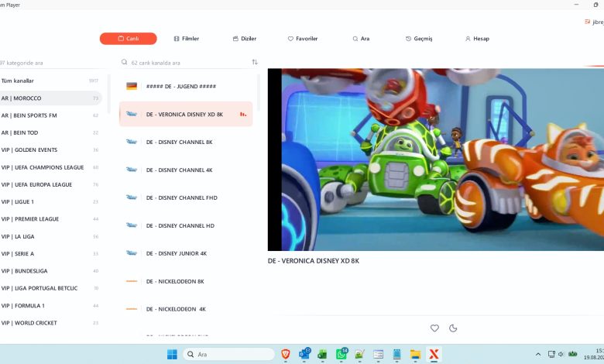604x364 pixels.
Task: Open Brave browser from the taskbar
Action: pyautogui.click(x=286, y=355)
